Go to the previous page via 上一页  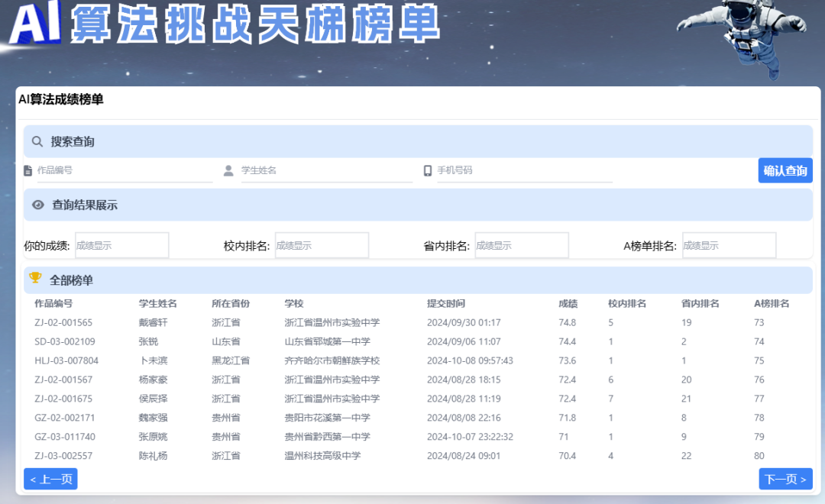coord(50,479)
